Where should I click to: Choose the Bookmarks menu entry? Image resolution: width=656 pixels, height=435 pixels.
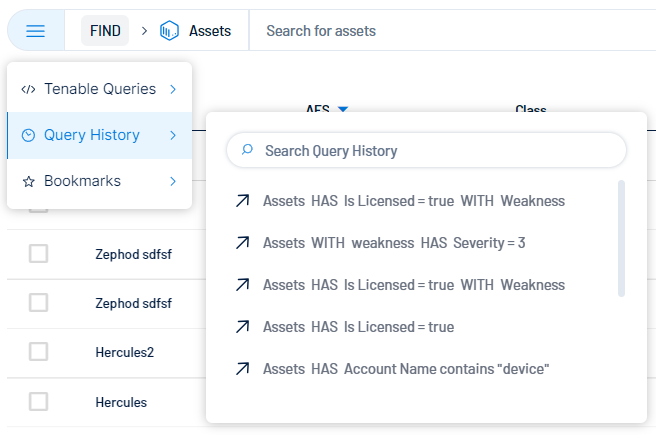[x=82, y=182]
